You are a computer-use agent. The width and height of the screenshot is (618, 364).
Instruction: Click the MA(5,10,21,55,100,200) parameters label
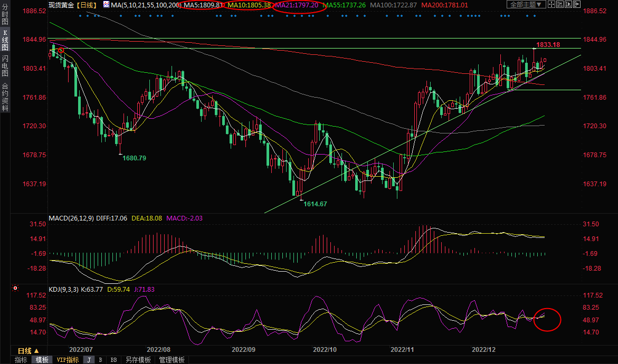tap(145, 5)
